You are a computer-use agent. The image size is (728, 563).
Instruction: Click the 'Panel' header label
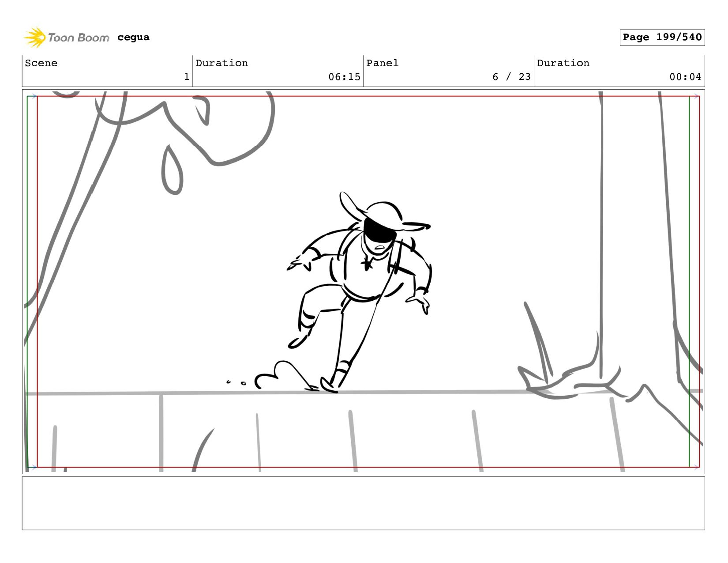(x=382, y=63)
